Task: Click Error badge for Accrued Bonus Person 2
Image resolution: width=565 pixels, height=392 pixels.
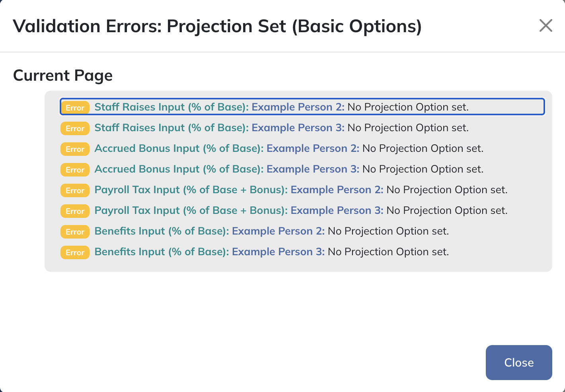Action: click(x=75, y=149)
